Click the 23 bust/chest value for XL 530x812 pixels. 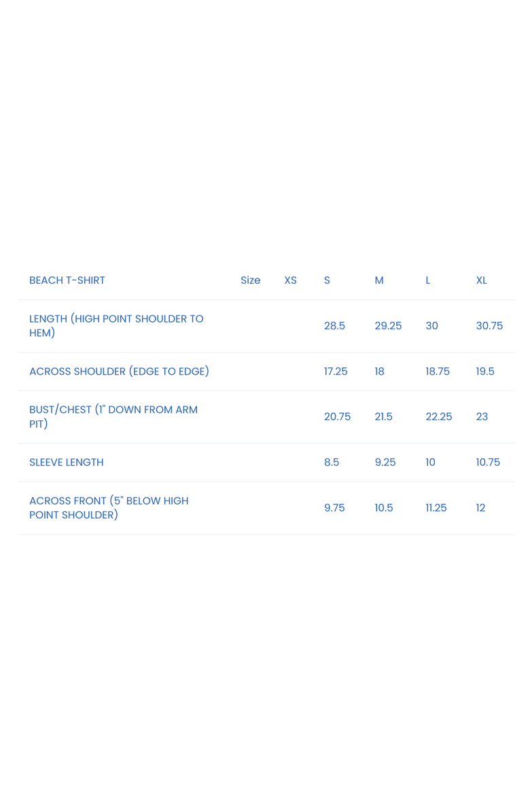(x=482, y=417)
